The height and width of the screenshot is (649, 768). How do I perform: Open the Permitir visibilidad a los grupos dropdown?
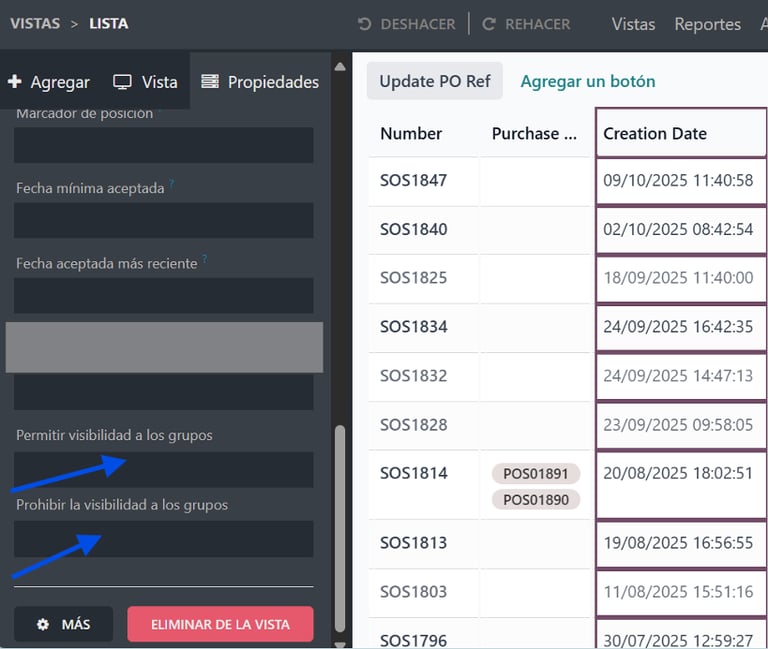(x=164, y=469)
